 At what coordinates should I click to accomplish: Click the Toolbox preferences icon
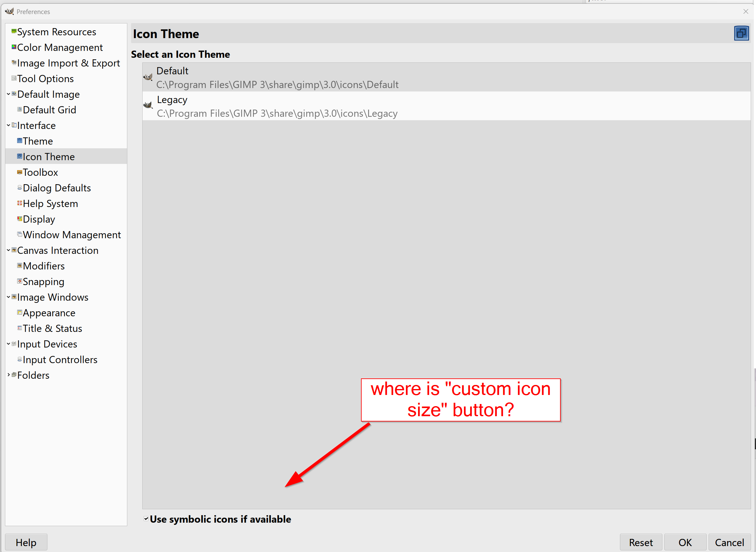coord(19,172)
